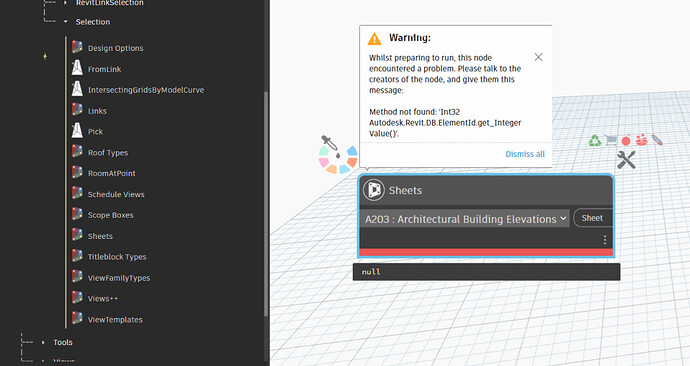Select the FromLink library item
690x366 pixels.
click(104, 69)
